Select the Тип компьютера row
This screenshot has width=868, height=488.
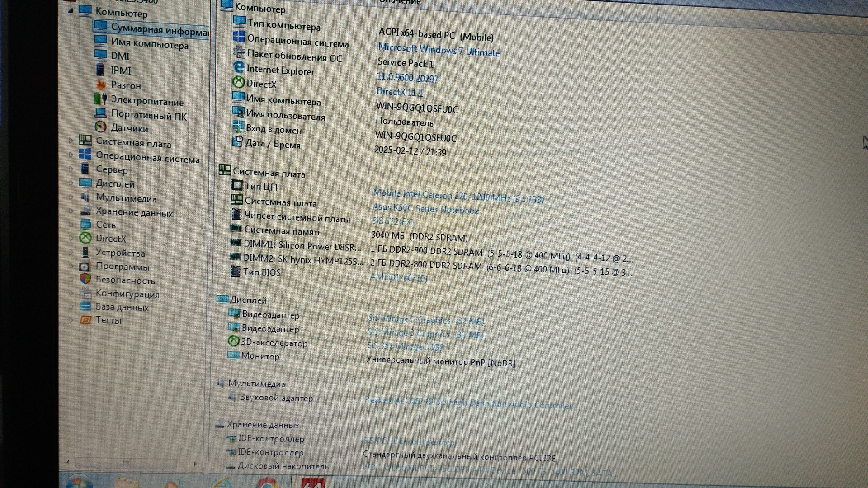tap(363, 30)
